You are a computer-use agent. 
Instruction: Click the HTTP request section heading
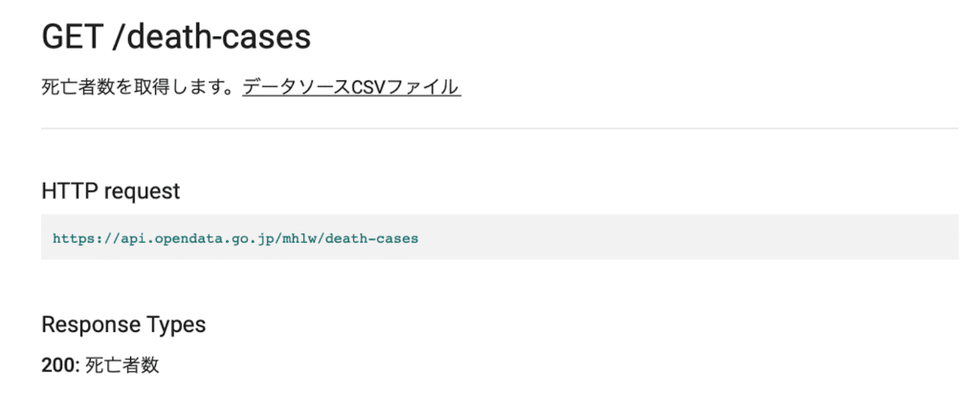click(x=111, y=191)
